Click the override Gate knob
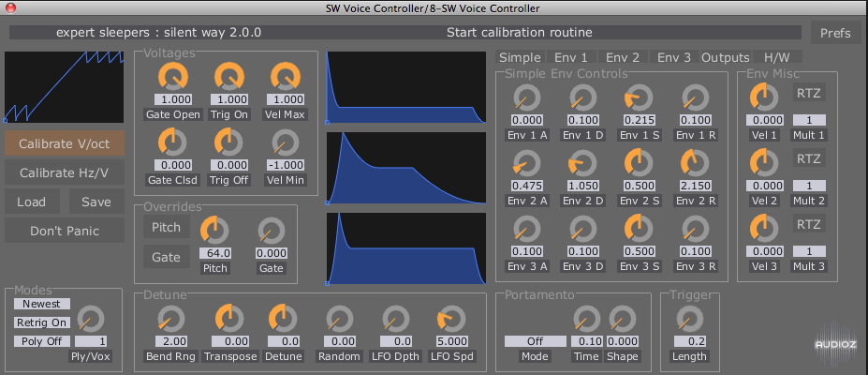This screenshot has height=375, width=868. tap(272, 230)
